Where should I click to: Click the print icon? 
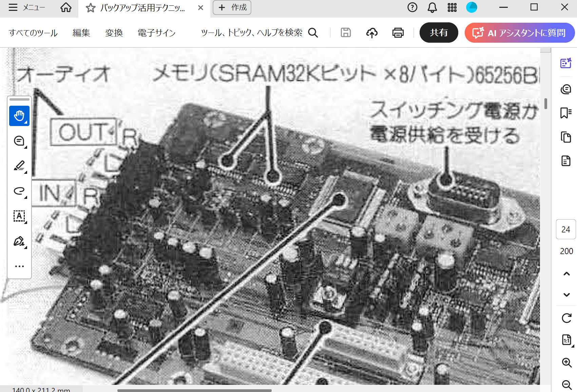point(398,33)
